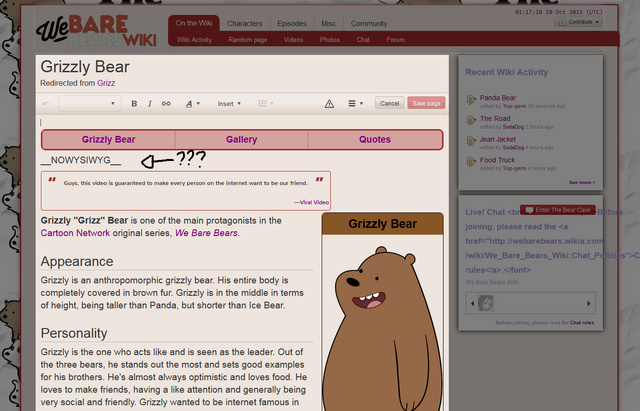The width and height of the screenshot is (640, 411).
Task: Open the Chat subnav link
Action: [x=363, y=40]
